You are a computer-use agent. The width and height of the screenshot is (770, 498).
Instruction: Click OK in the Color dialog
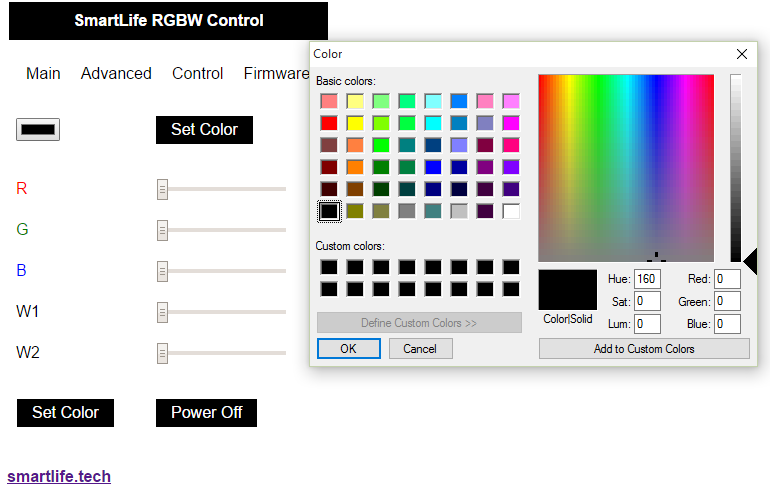click(x=349, y=349)
